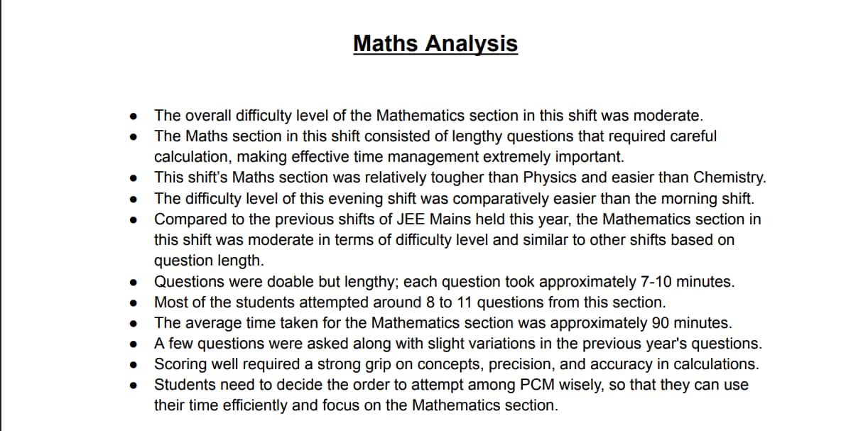Click the "Maths Analysis" heading
The height and width of the screenshot is (431, 868).
(435, 43)
